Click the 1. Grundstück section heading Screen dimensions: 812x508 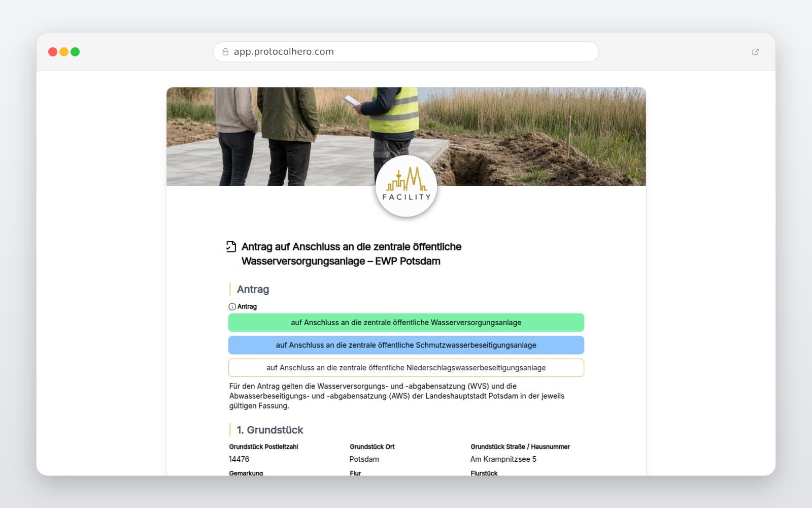269,430
